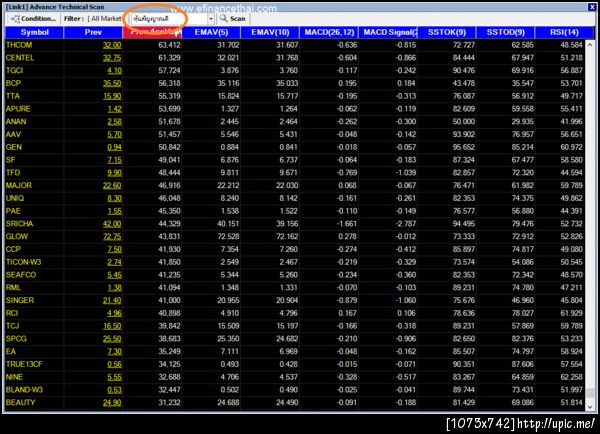Close the Advance Technical Scan window
The height and width of the screenshot is (434, 600).
click(592, 7)
